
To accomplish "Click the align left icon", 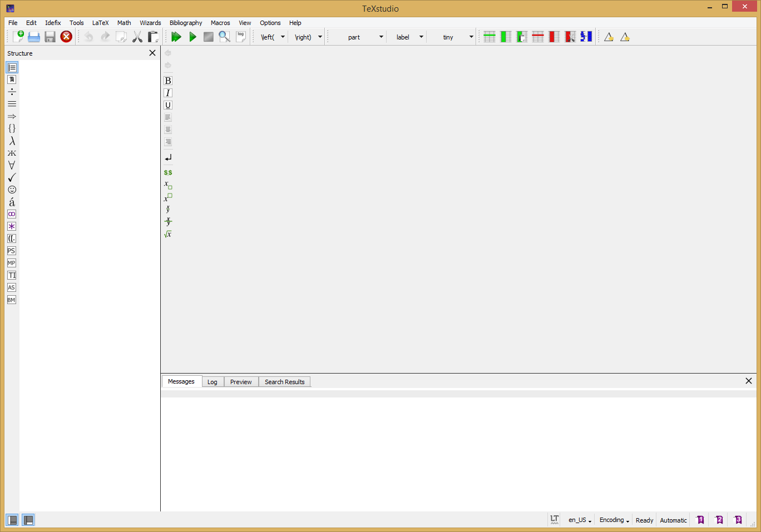I will coord(168,117).
